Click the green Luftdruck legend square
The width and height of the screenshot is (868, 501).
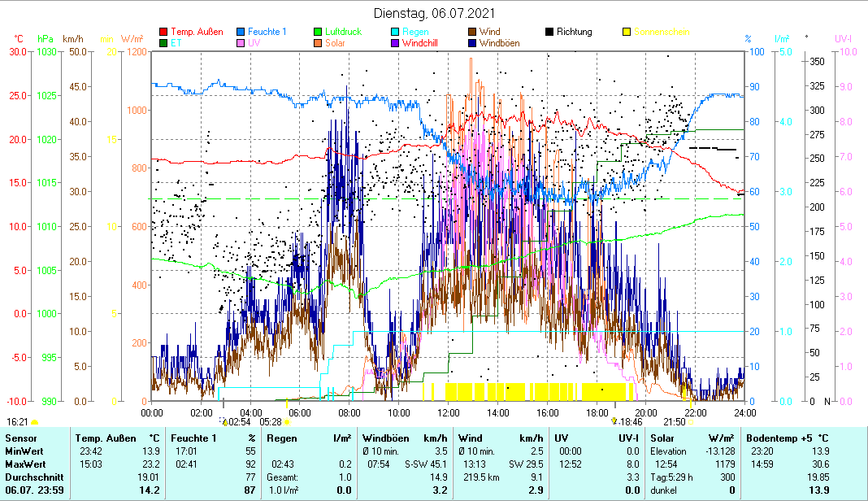click(318, 33)
